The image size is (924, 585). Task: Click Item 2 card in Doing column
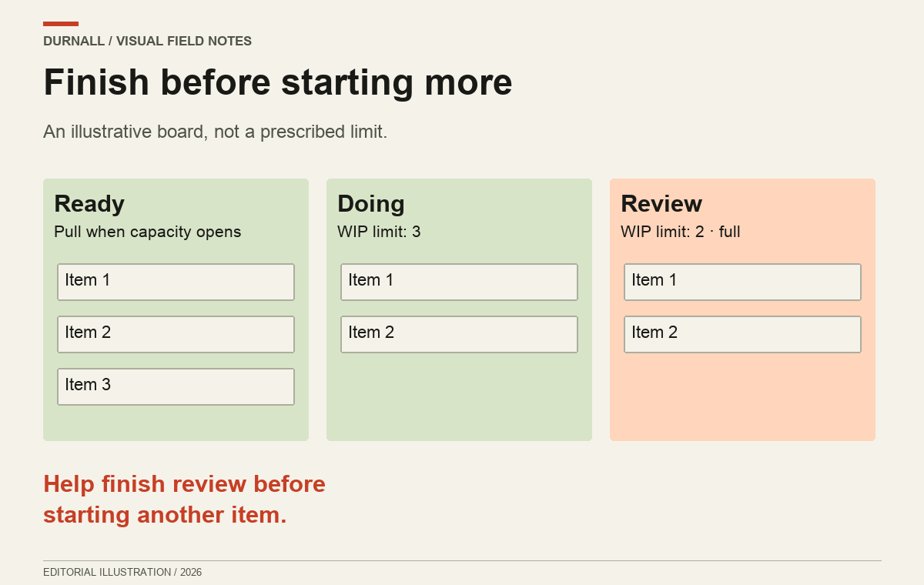pyautogui.click(x=459, y=334)
